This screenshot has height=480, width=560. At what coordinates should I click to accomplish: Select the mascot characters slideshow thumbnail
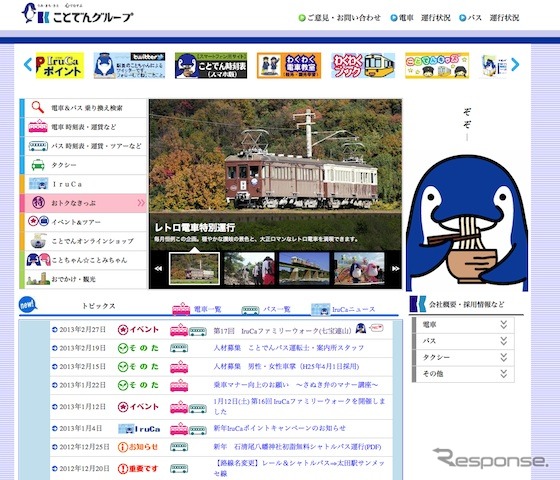359,269
